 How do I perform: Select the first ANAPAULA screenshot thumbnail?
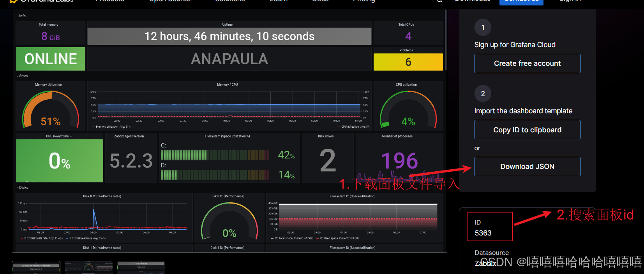pos(36,267)
